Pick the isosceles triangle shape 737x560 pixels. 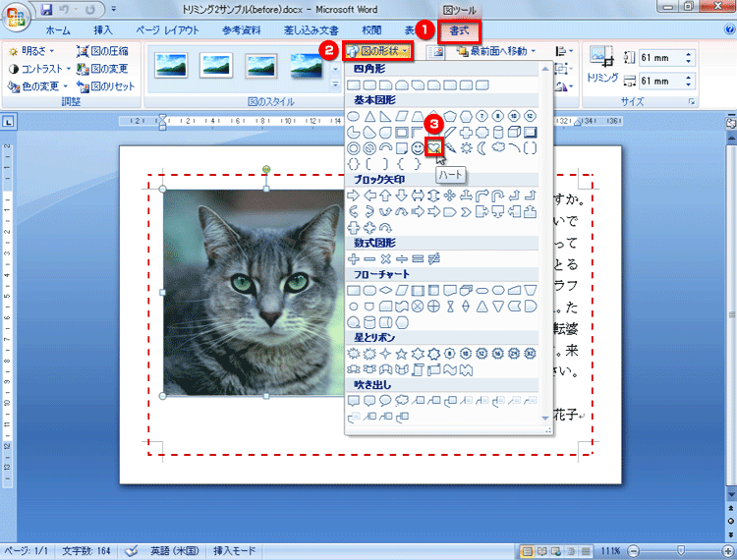[369, 116]
